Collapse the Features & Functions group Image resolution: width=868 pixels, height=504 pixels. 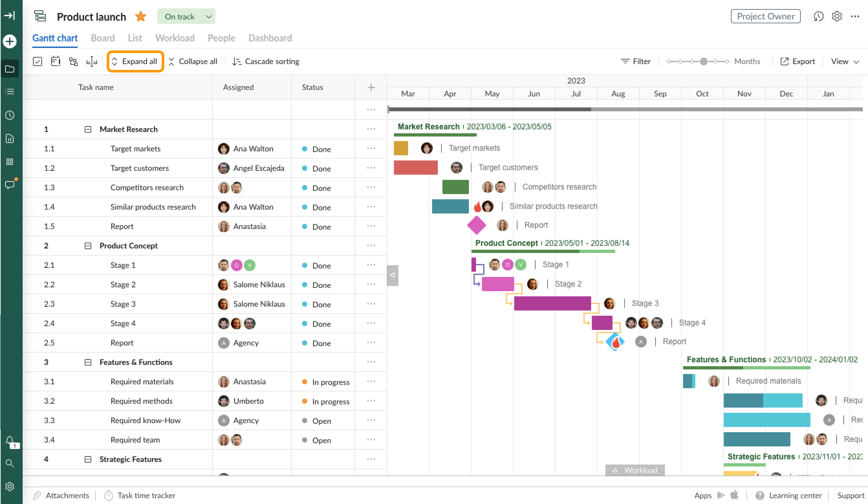[88, 362]
